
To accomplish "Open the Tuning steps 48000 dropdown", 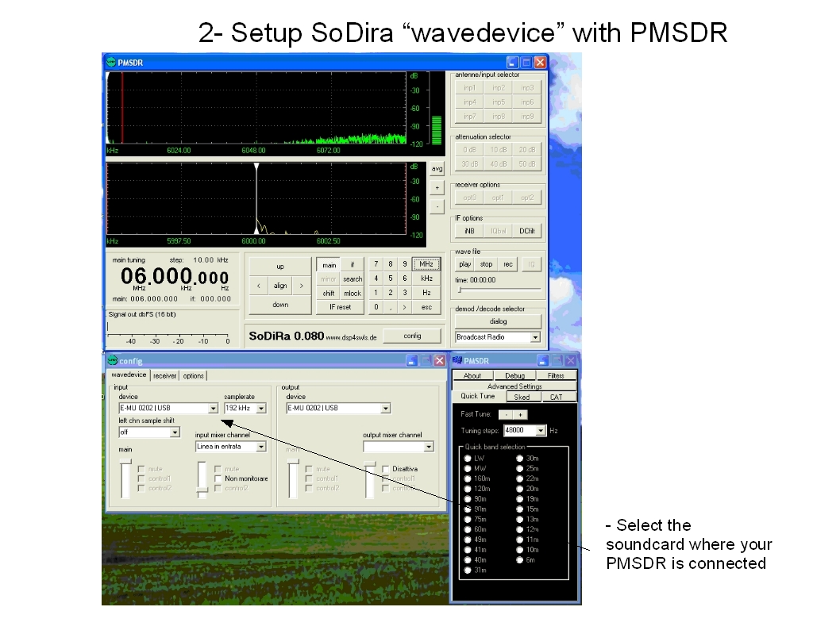I will pyautogui.click(x=541, y=431).
